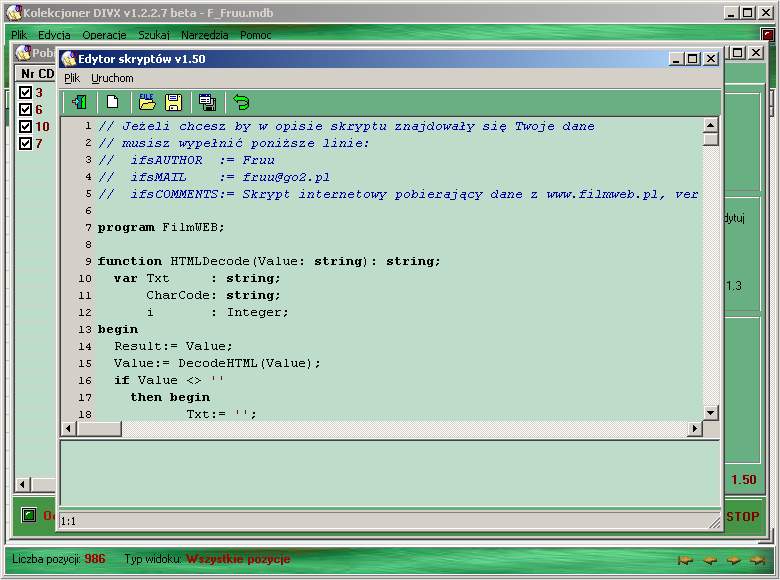This screenshot has width=780, height=580.
Task: Click code line 7 'program FilmWEB;'
Action: (x=162, y=227)
